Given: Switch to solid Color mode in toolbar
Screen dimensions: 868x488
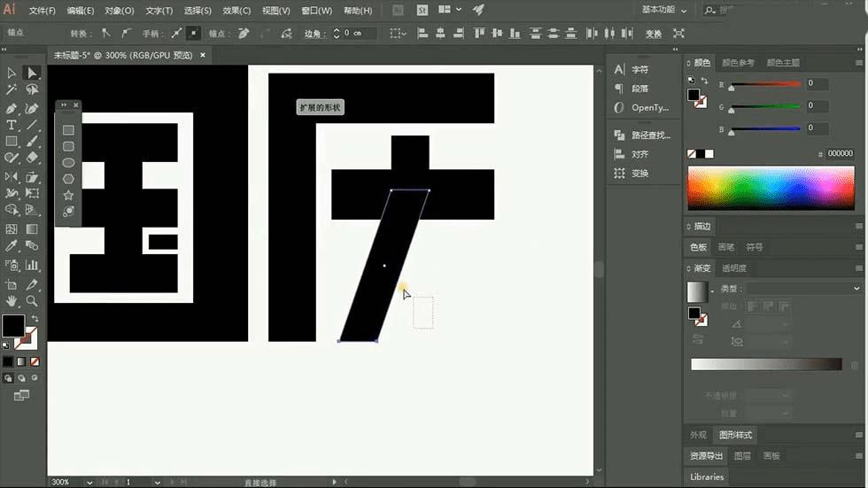Looking at the screenshot, I should 8,362.
